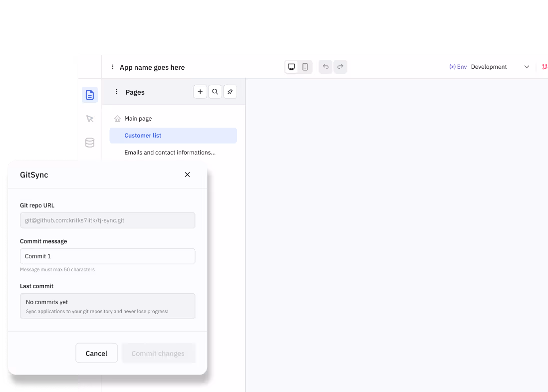Switch to desktop layout view
Viewport: 548px width, 392px height.
(x=291, y=67)
